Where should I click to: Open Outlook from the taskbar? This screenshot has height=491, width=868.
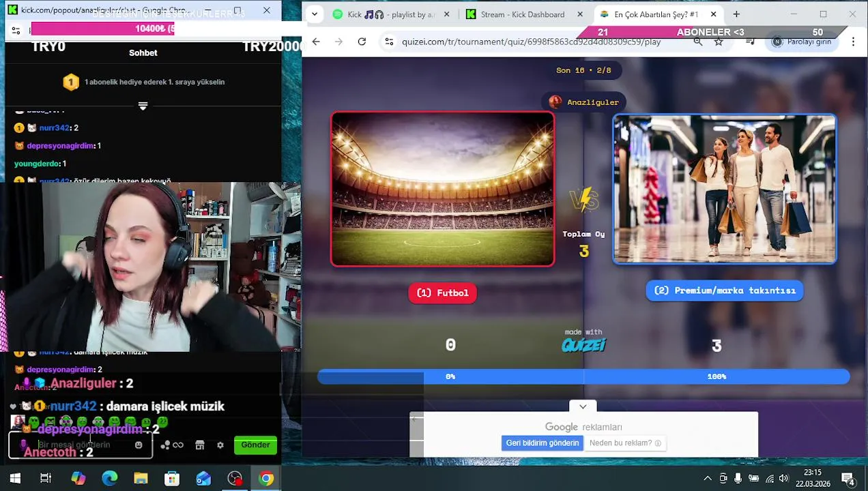(203, 479)
